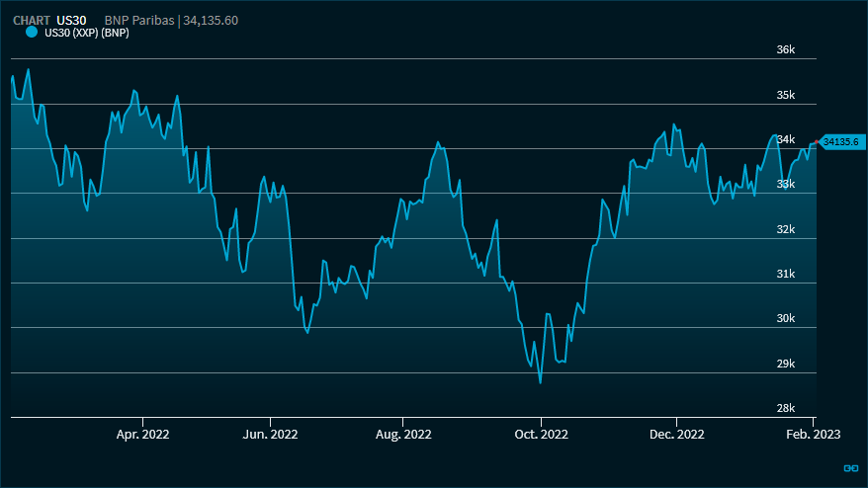Click the chain link icon in bottom corner
This screenshot has width=868, height=488.
pos(849,468)
